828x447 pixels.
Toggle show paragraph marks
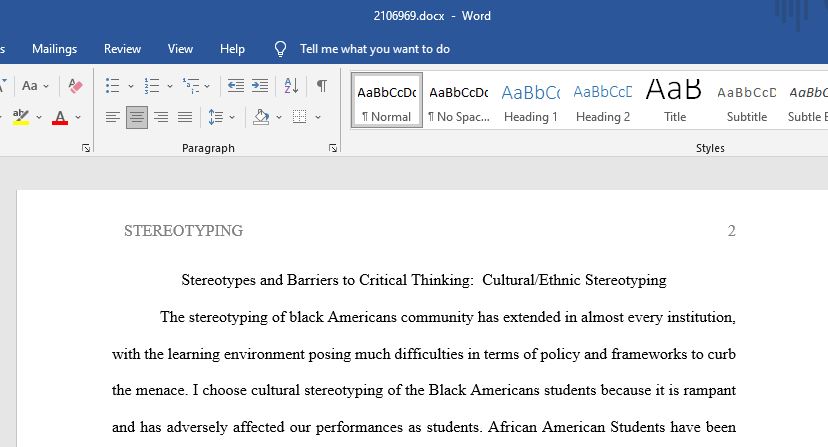pos(322,86)
